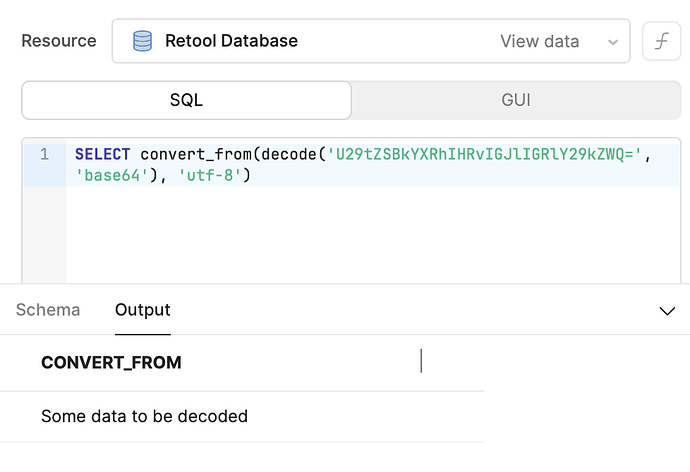This screenshot has height=472, width=690.
Task: Select the Output tab
Action: pyautogui.click(x=143, y=310)
